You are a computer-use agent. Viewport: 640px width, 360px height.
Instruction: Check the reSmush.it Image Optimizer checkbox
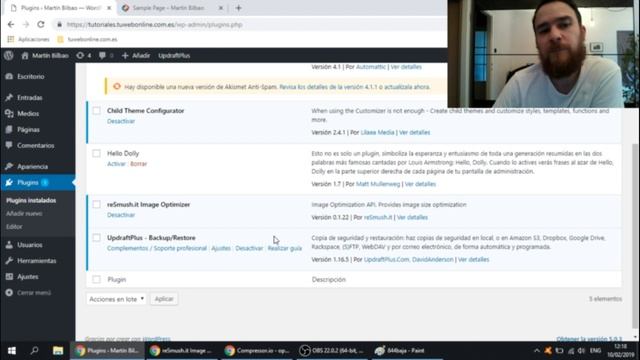tap(96, 204)
